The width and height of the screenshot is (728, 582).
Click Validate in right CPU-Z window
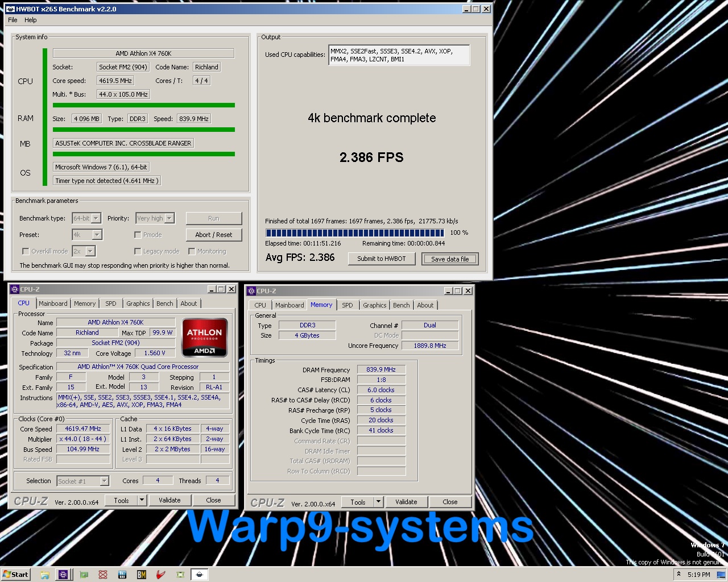click(406, 502)
